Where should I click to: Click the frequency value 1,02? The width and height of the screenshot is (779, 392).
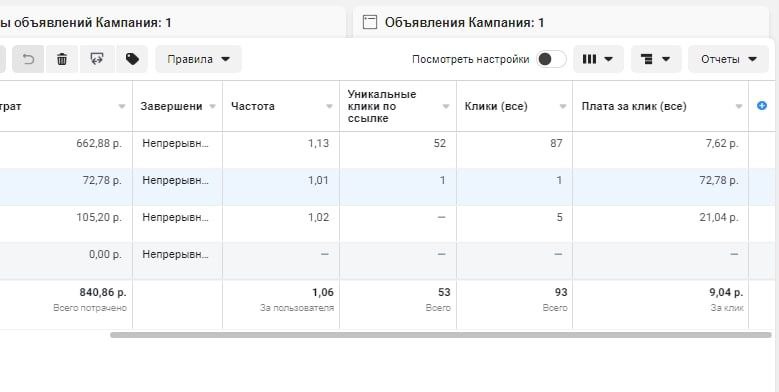point(318,217)
